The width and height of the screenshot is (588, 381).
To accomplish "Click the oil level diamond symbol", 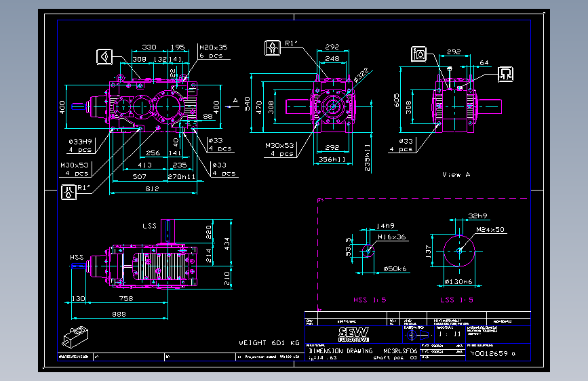I will (104, 57).
